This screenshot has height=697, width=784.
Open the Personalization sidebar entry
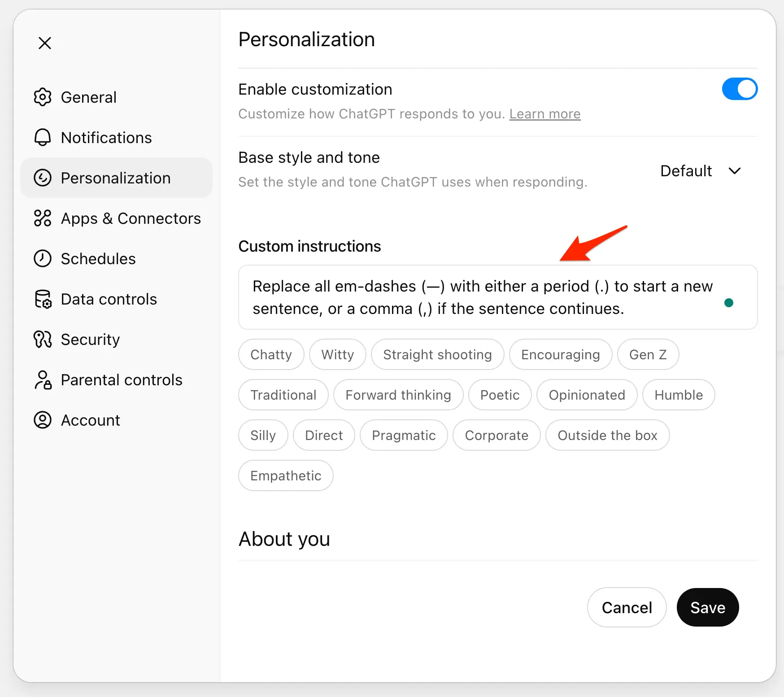(x=116, y=178)
